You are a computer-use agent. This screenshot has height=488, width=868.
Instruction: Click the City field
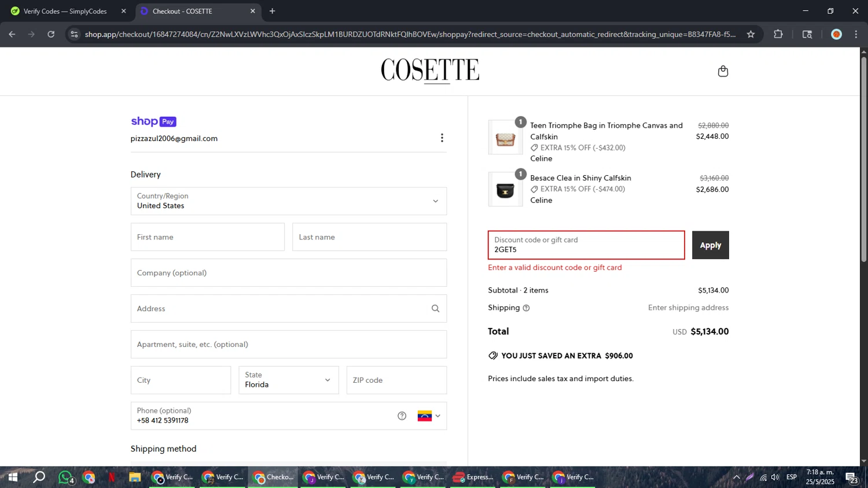181,380
